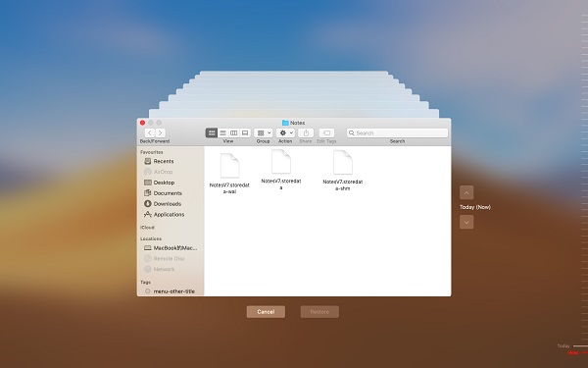The width and height of the screenshot is (588, 368).
Task: Open the Group dropdown
Action: pyautogui.click(x=264, y=132)
